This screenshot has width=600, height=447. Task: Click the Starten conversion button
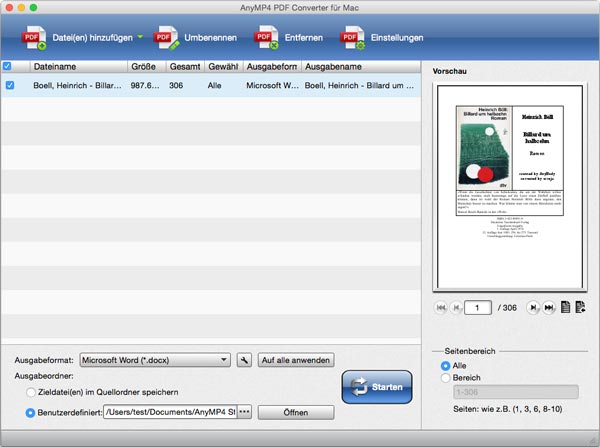[377, 387]
